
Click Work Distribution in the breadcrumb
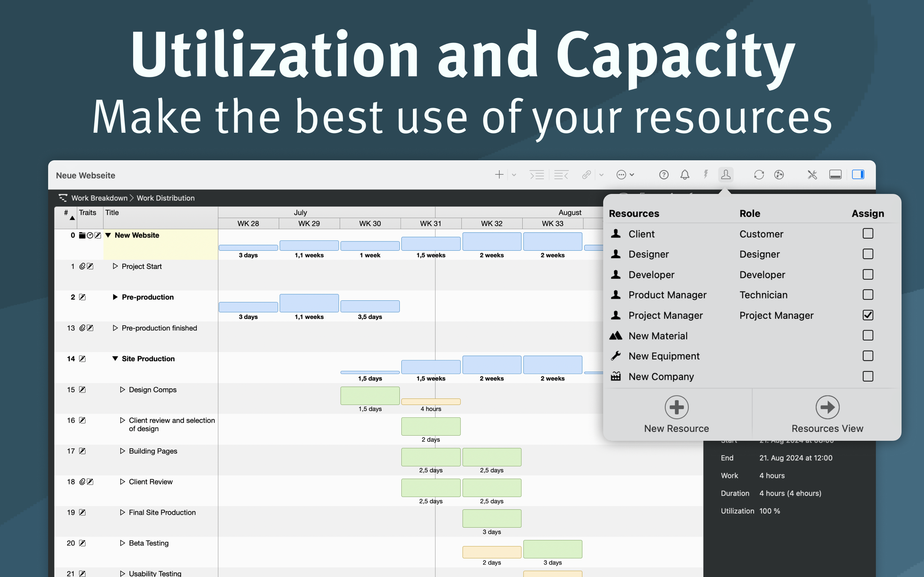click(165, 198)
